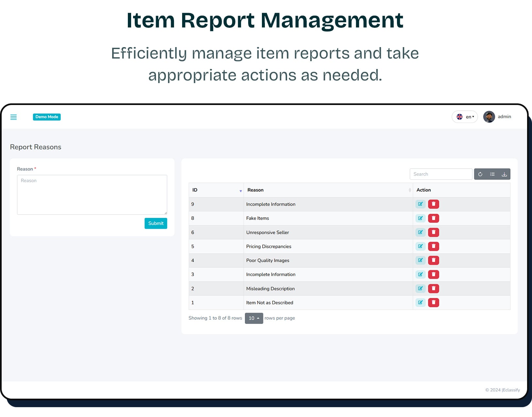
Task: Open the hamburger sidebar menu
Action: pyautogui.click(x=13, y=117)
